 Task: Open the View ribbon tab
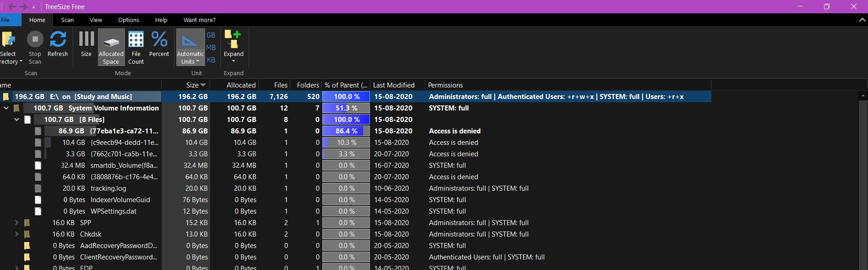click(96, 20)
